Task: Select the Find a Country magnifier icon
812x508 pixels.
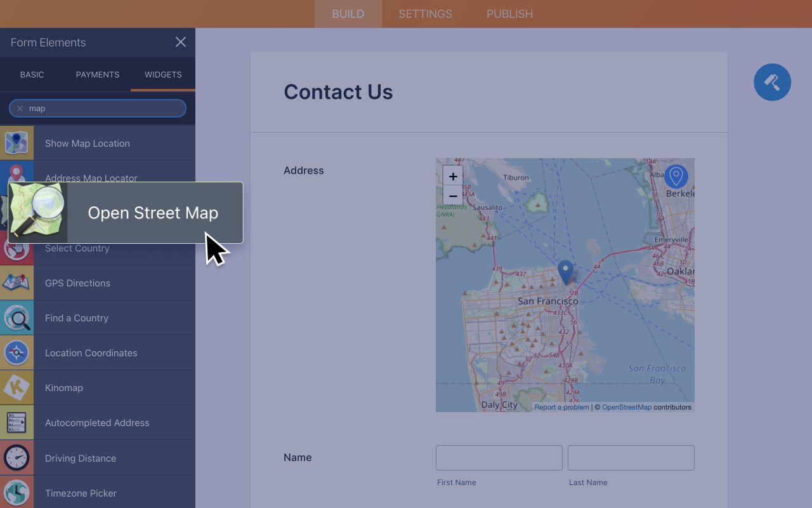Action: pyautogui.click(x=16, y=317)
